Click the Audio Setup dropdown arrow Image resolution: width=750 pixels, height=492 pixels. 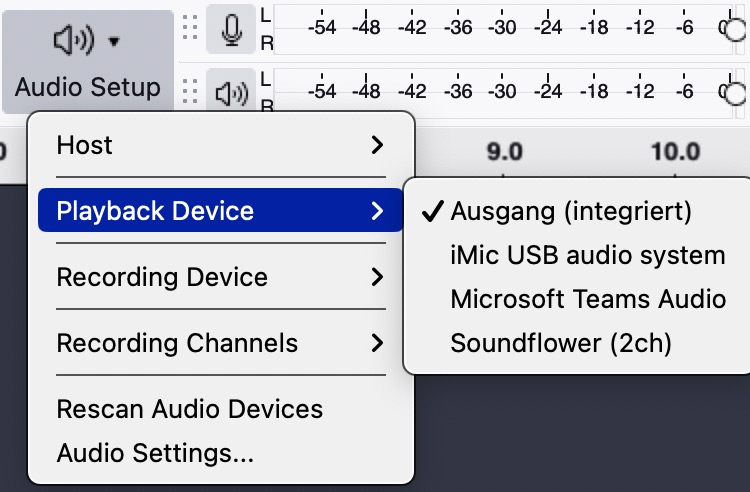pos(114,42)
